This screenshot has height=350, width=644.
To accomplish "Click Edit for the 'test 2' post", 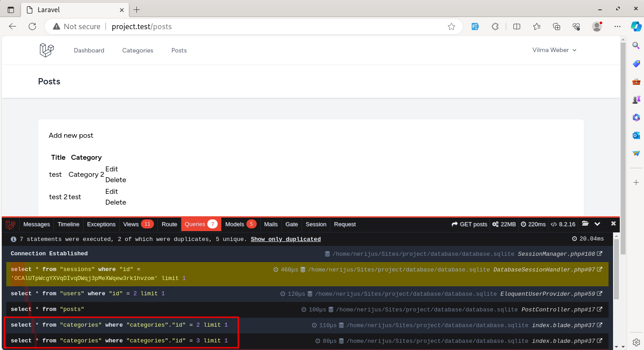I will click(112, 192).
